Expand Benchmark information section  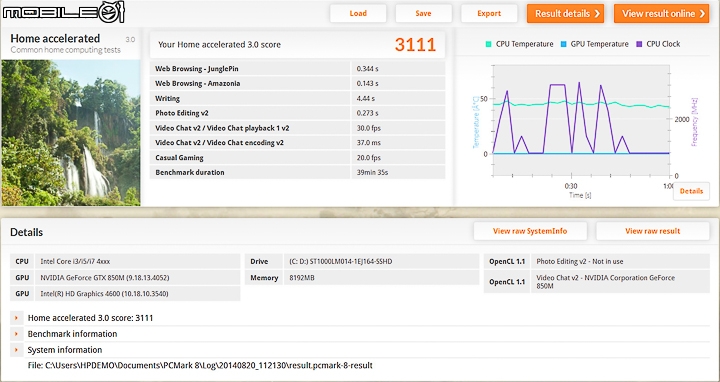tap(17, 334)
